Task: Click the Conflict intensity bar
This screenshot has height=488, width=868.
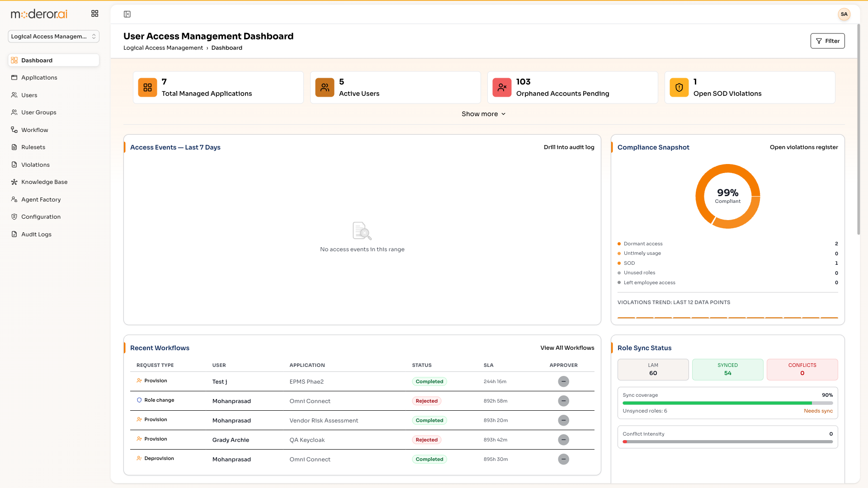Action: [727, 442]
